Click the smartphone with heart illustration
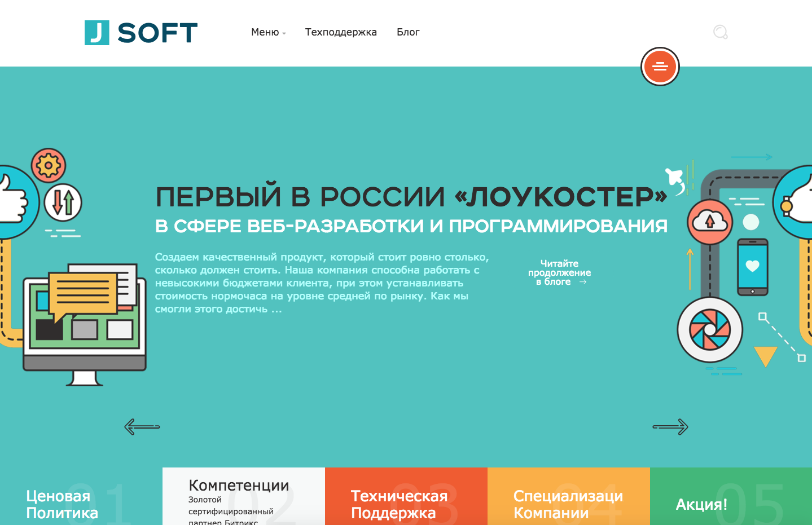 [752, 267]
